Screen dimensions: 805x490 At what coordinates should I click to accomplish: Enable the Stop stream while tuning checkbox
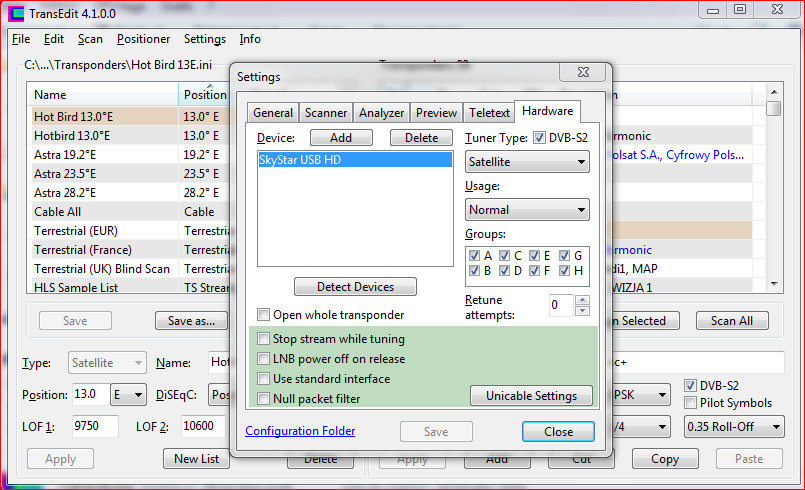coord(264,339)
